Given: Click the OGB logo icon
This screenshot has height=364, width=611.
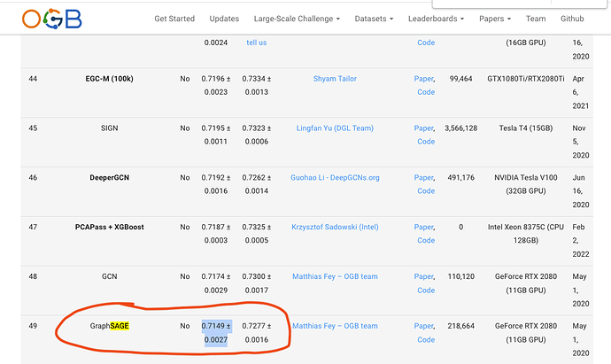Looking at the screenshot, I should pos(52,19).
